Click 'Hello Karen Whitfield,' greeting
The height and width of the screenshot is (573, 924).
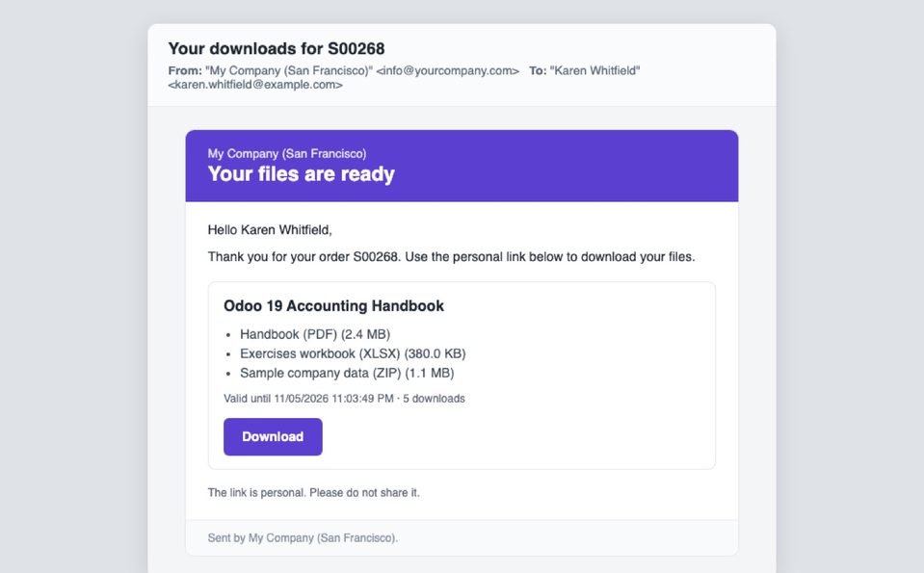pos(270,229)
